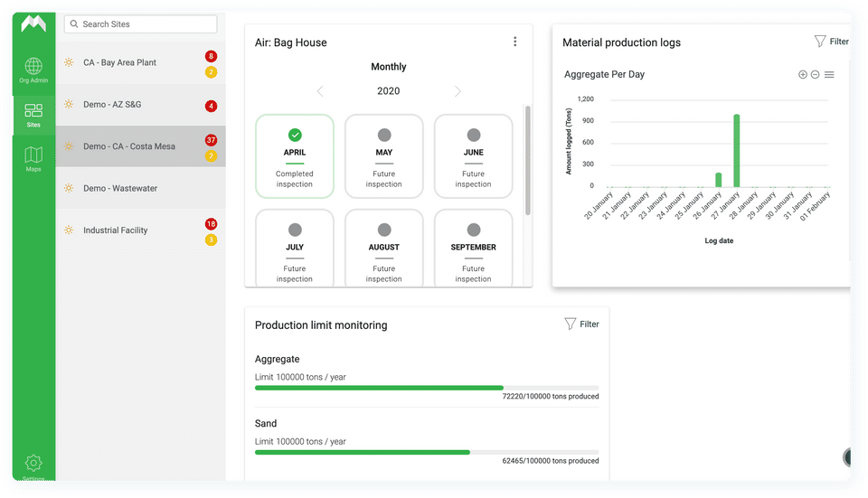
Task: Open Air: Bag House three-dot menu
Action: tap(515, 42)
